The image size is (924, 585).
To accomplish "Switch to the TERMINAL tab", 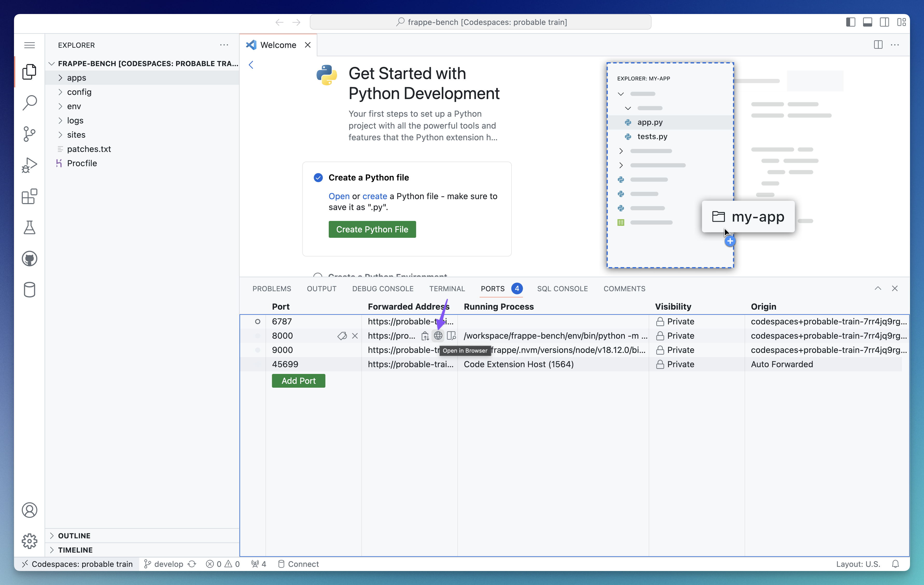I will point(447,289).
